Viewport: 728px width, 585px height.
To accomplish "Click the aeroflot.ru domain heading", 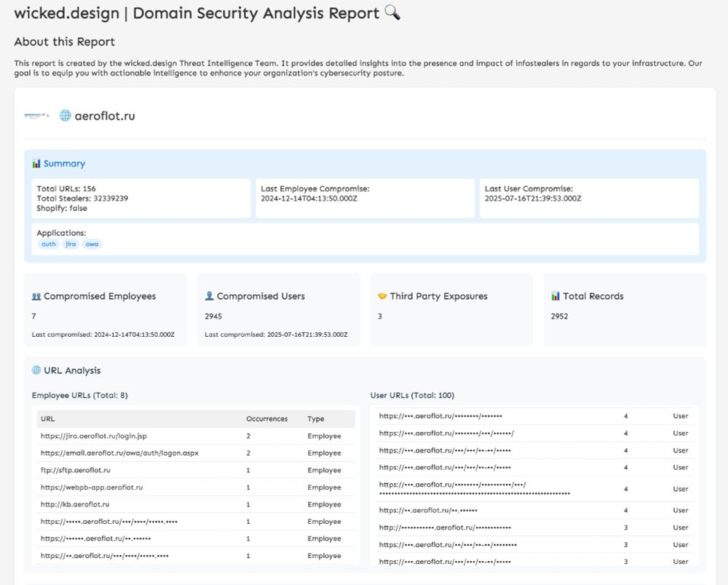I will (x=105, y=116).
